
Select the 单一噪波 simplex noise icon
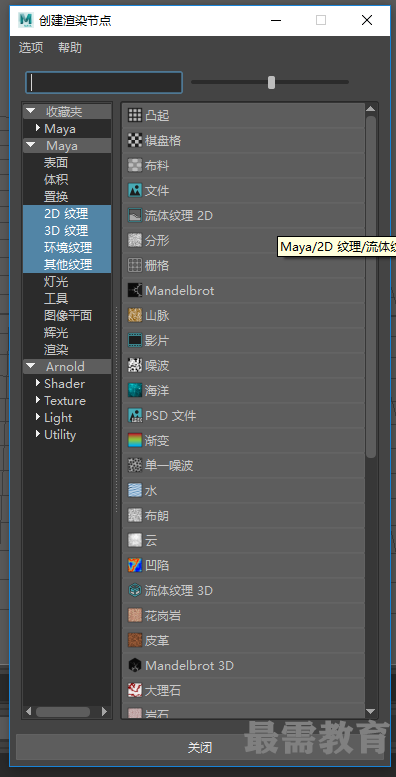point(135,465)
